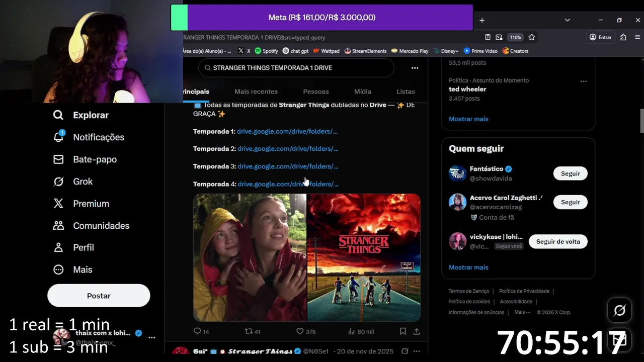Screen dimensions: 644x362
Task: Open the Stranger Things poster image
Action: coord(364,257)
